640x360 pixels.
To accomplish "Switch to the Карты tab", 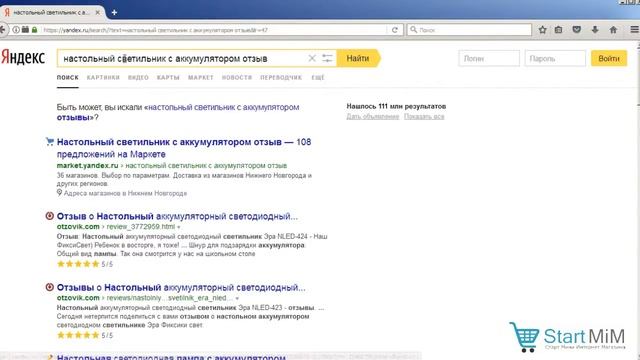I will pos(168,78).
